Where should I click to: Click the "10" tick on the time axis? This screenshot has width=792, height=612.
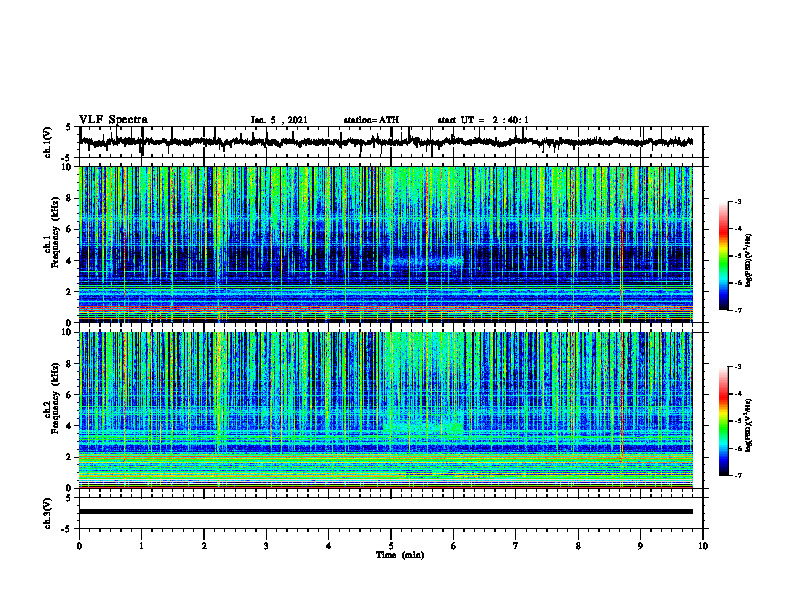[x=703, y=546]
